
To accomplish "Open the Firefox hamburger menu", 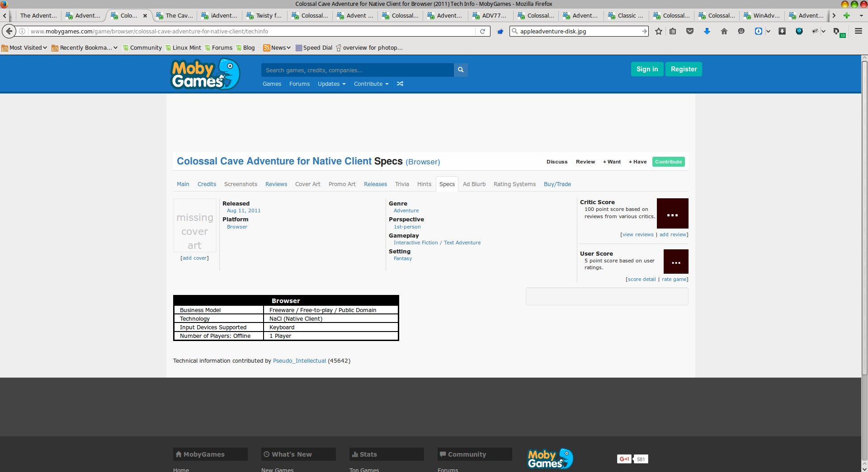I will click(858, 31).
